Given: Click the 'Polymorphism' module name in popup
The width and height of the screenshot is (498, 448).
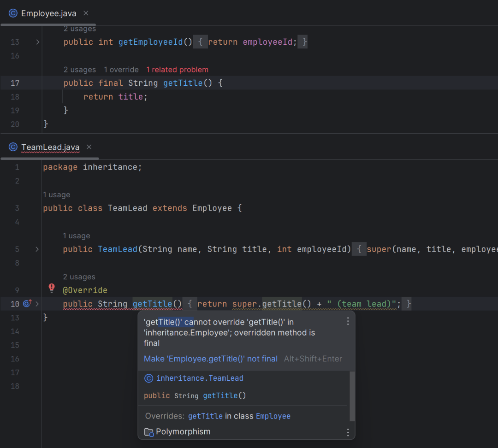Looking at the screenshot, I should point(183,432).
